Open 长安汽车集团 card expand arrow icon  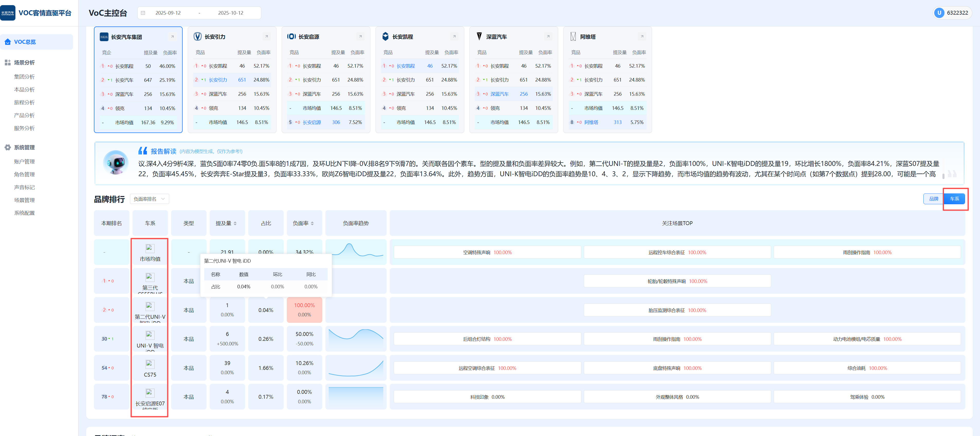[x=172, y=37]
